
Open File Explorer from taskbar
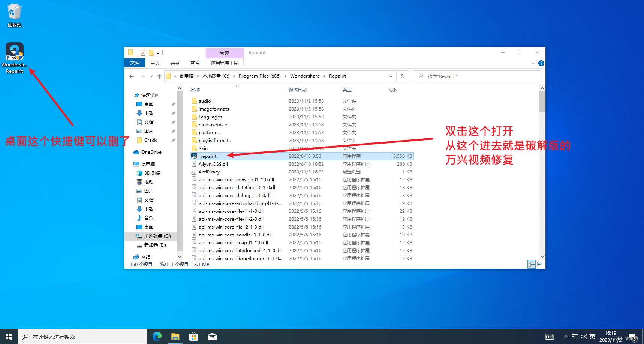(175, 337)
